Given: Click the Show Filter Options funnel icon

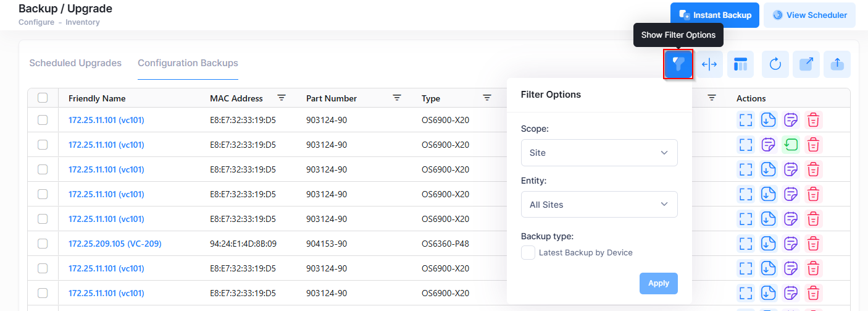Looking at the screenshot, I should [x=678, y=64].
